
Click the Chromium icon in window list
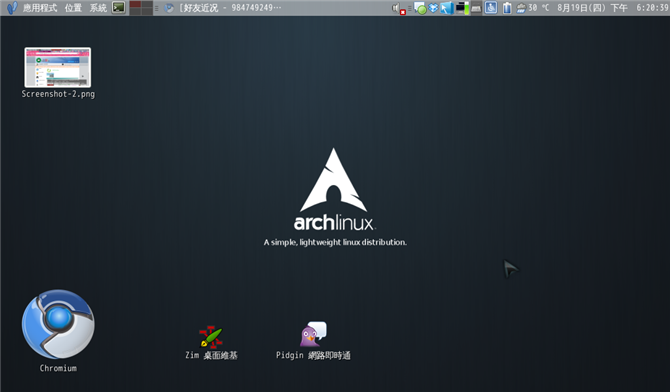[x=169, y=8]
